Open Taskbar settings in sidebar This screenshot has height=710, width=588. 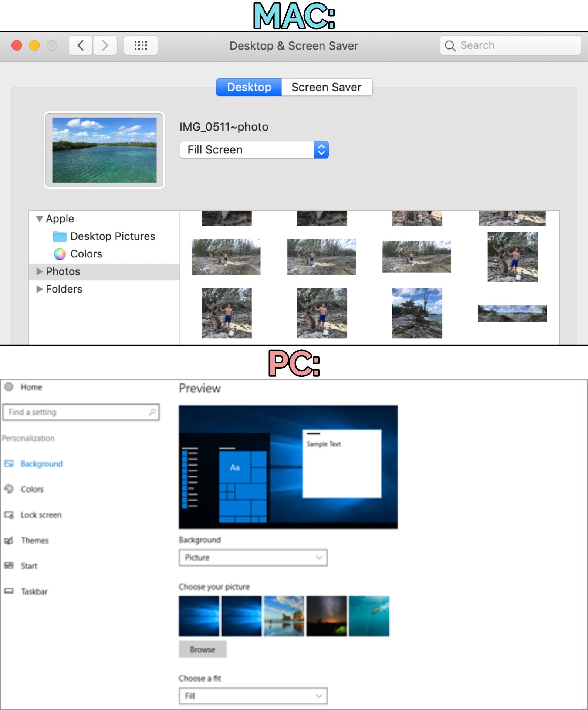34,591
